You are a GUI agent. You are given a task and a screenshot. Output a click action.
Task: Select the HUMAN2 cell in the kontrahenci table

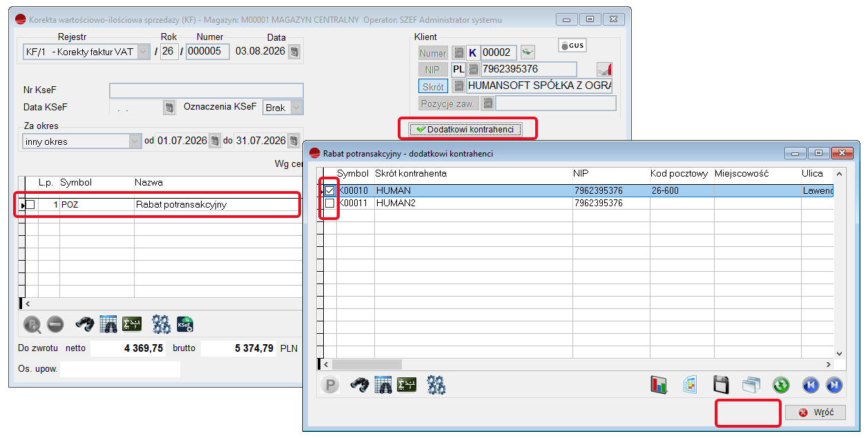point(473,203)
